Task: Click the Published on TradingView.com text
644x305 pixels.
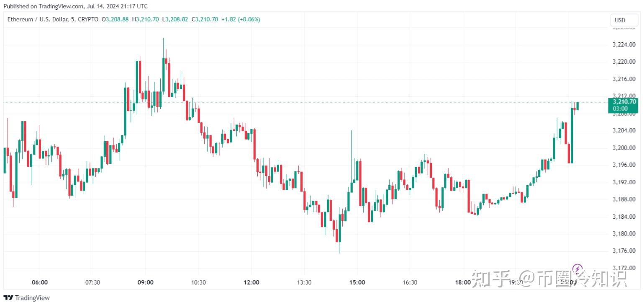Action: (75, 6)
